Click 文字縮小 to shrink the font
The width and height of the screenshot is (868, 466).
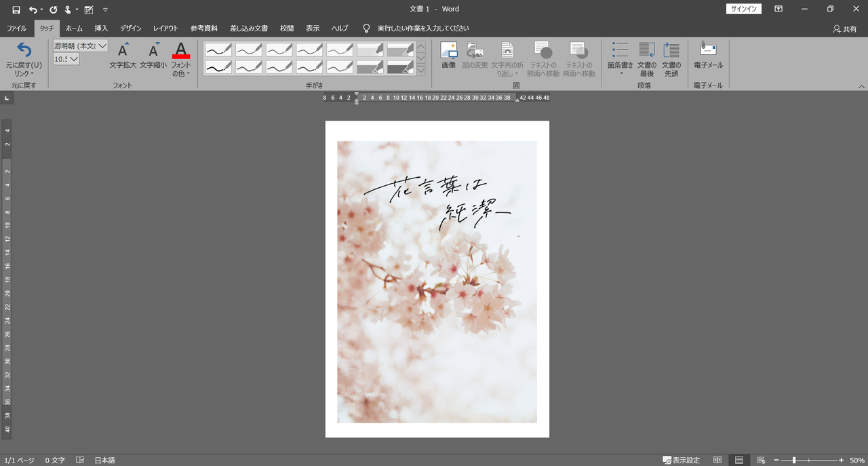click(153, 56)
